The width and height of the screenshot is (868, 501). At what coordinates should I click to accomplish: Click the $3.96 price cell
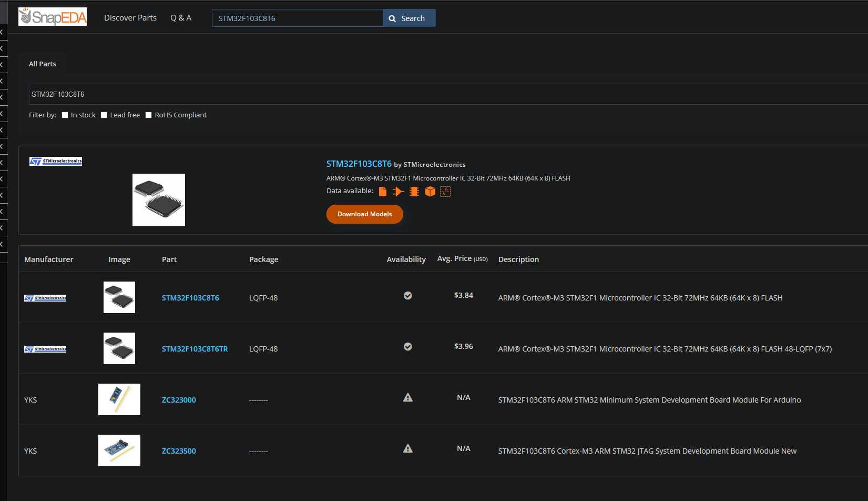click(464, 346)
